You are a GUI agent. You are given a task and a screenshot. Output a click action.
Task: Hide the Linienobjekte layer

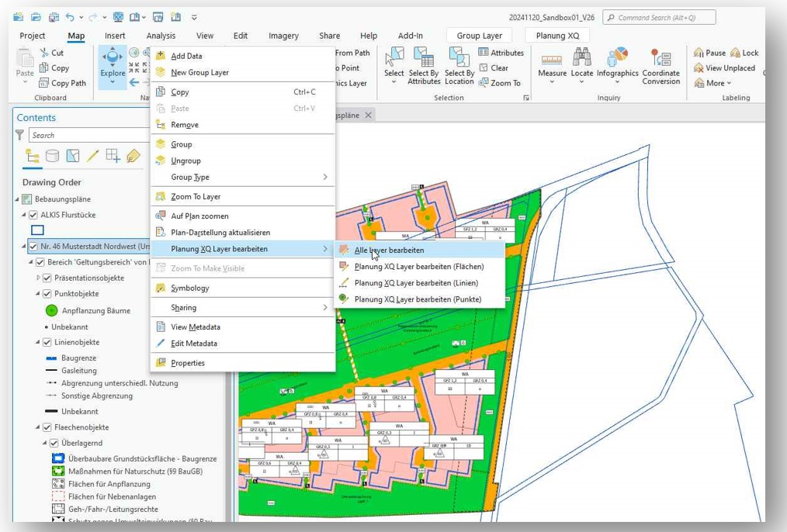tap(47, 343)
